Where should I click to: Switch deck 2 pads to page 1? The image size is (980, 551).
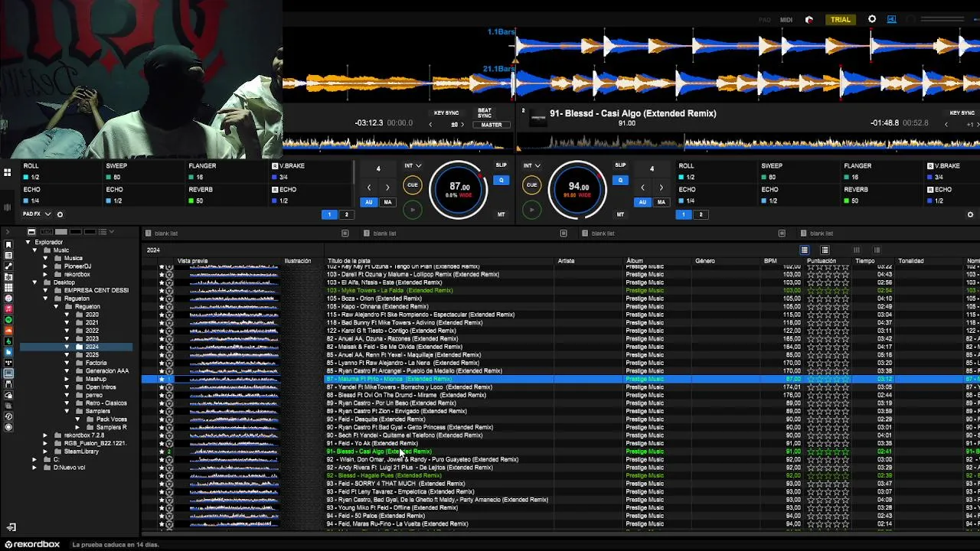coord(684,214)
